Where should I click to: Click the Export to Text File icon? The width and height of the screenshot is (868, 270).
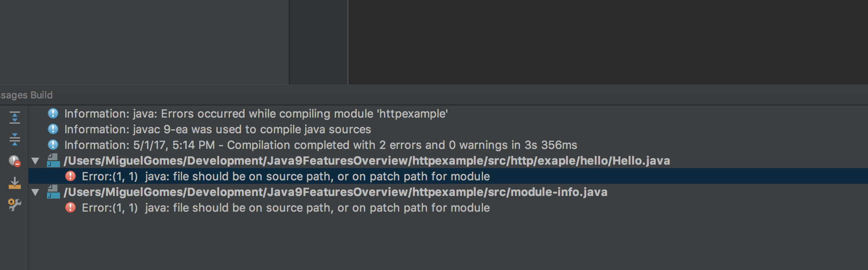click(x=14, y=183)
